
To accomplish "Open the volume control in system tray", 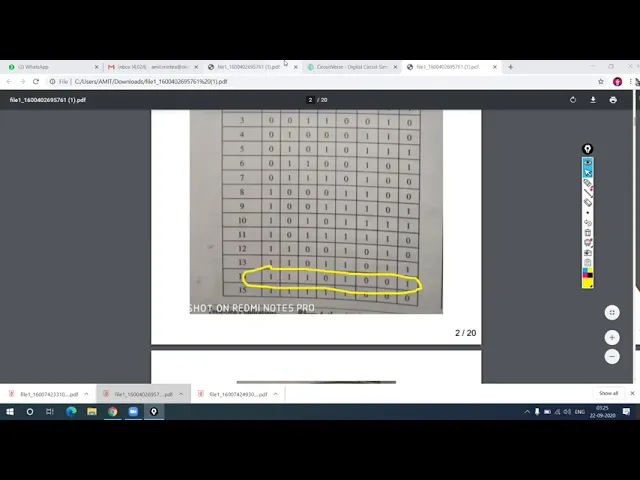I will 567,412.
